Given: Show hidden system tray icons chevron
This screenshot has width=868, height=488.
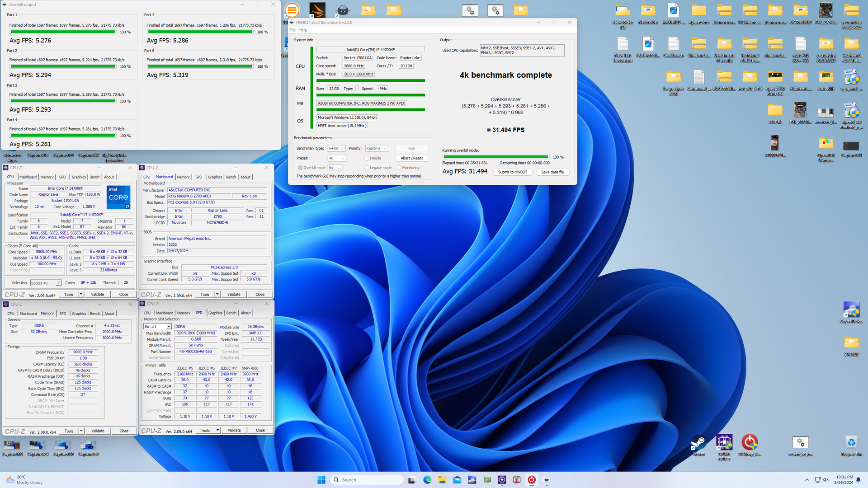Looking at the screenshot, I should coord(807,480).
